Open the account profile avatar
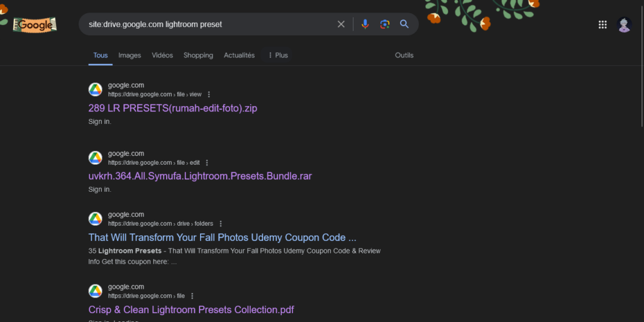Screen dimensions: 644x322 click(x=625, y=25)
